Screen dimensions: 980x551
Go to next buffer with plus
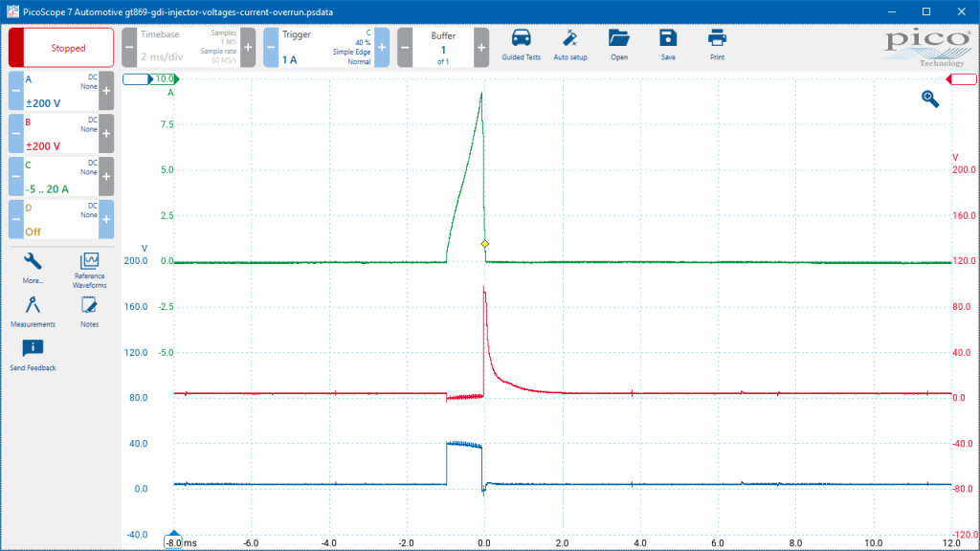click(x=481, y=48)
